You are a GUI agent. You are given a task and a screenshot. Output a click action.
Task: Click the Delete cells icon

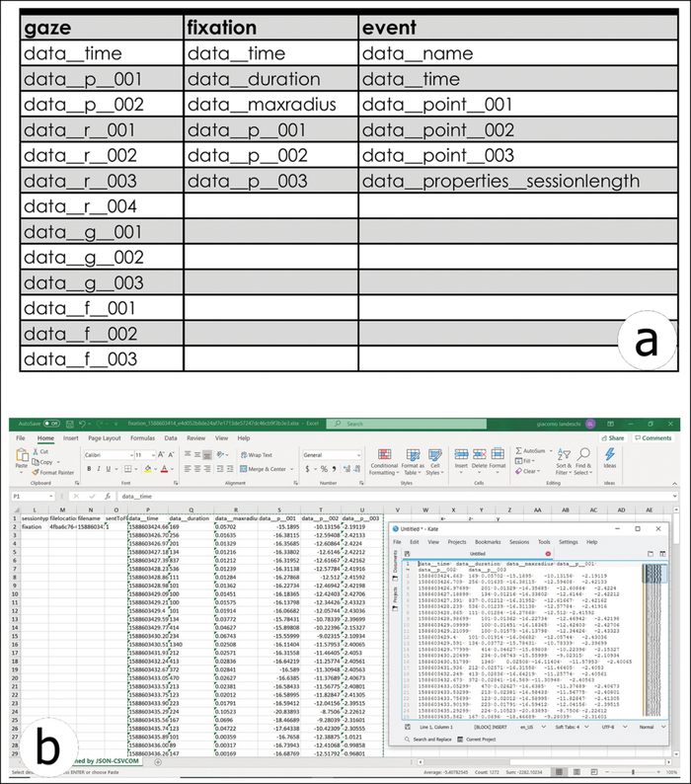coord(480,454)
